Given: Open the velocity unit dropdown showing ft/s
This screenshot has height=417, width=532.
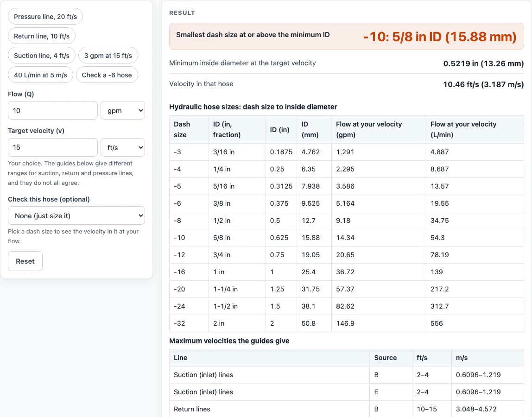Looking at the screenshot, I should pos(123,147).
